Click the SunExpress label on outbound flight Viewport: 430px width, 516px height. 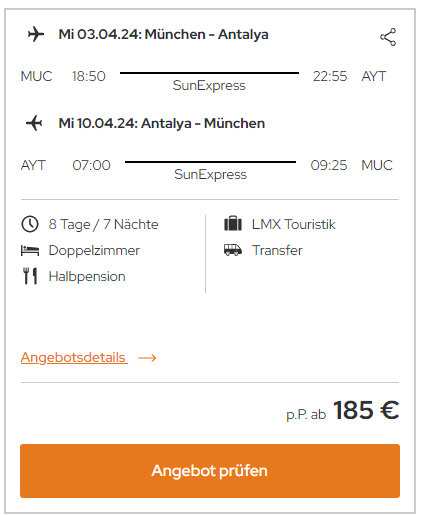209,86
